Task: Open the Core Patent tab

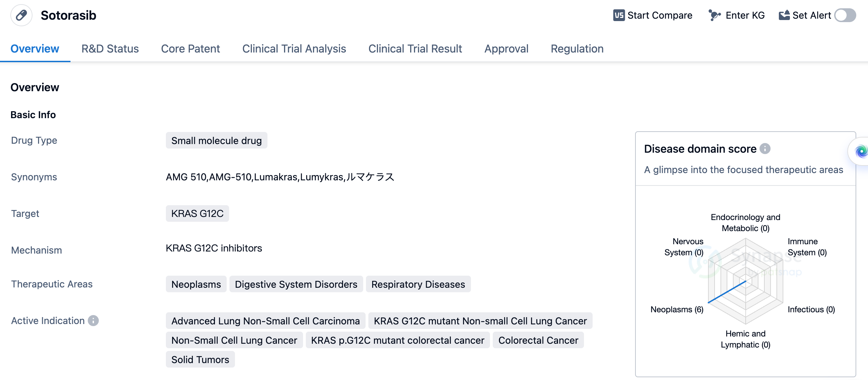Action: click(190, 49)
